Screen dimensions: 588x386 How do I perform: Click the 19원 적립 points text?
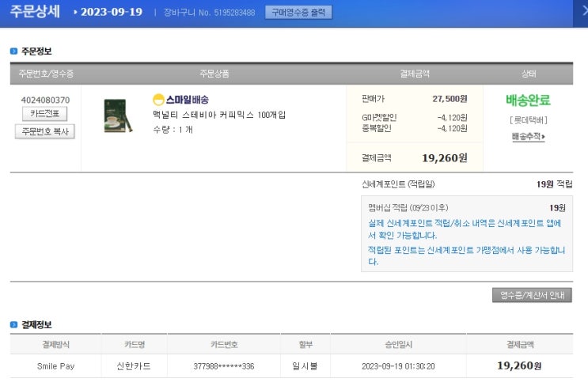[554, 184]
